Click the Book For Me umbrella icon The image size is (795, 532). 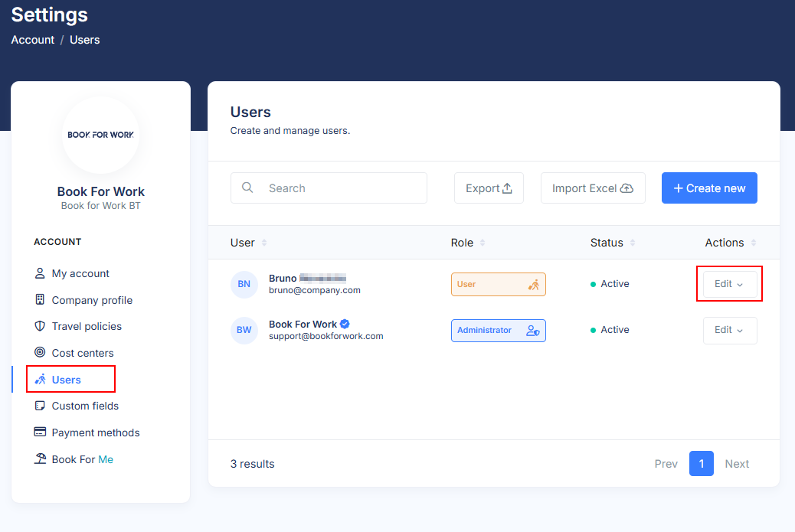(x=40, y=459)
